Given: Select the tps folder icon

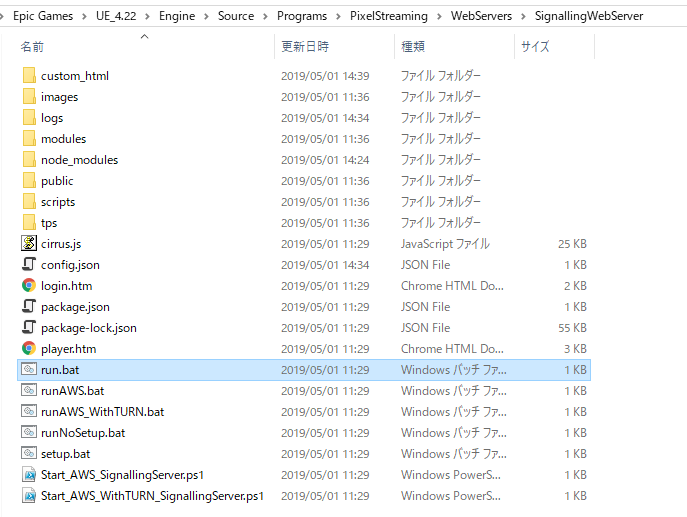Looking at the screenshot, I should pos(29,223).
